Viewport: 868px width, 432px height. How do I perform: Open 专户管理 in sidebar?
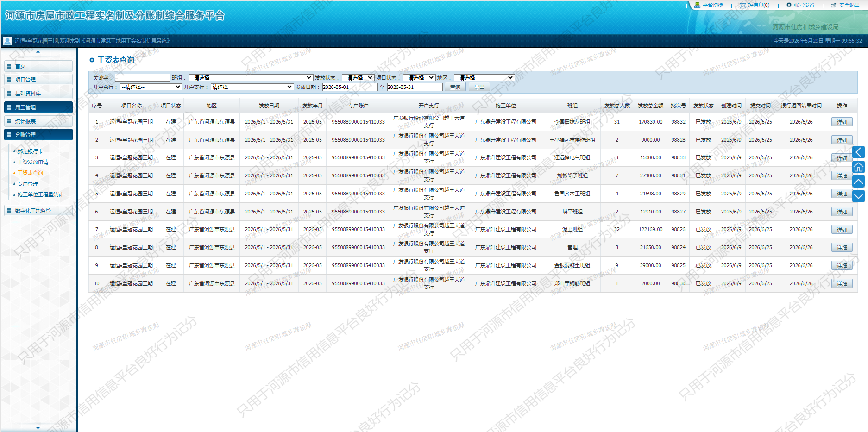[28, 184]
